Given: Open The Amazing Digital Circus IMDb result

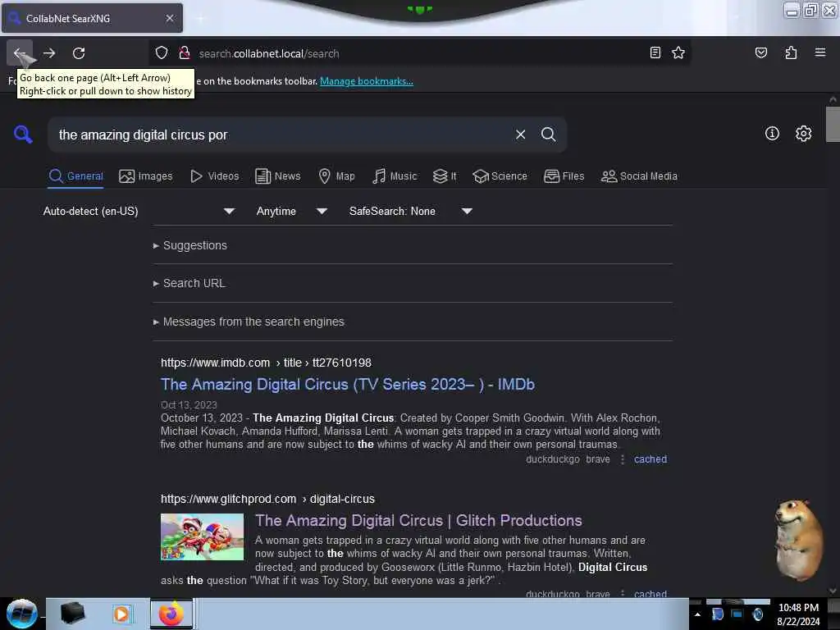Looking at the screenshot, I should tap(348, 385).
